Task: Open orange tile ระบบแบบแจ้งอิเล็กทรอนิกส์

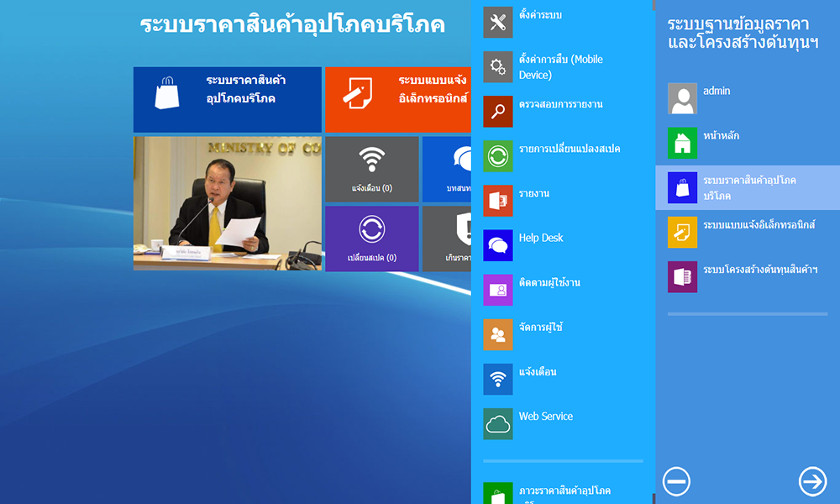Action: (398, 99)
